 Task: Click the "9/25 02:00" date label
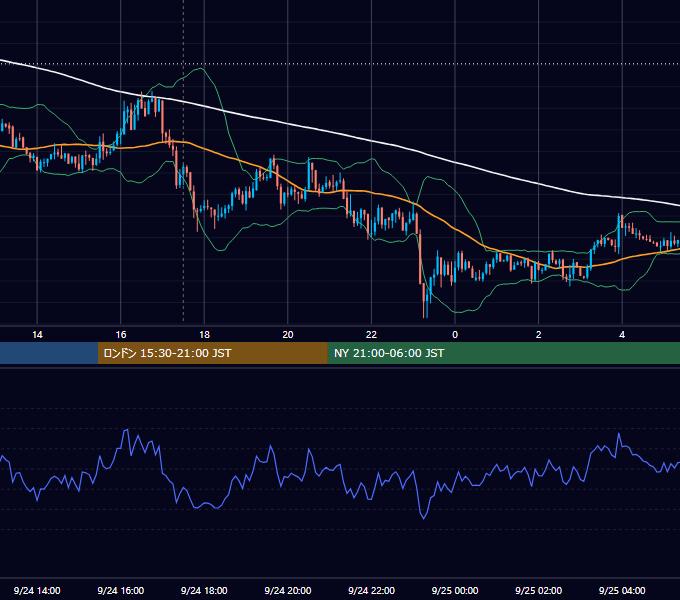tap(538, 591)
